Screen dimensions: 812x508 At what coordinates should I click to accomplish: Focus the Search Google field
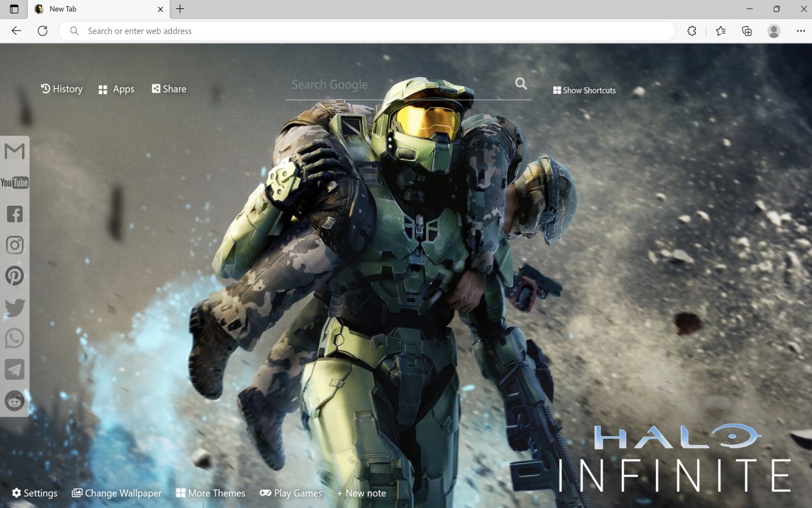point(400,84)
